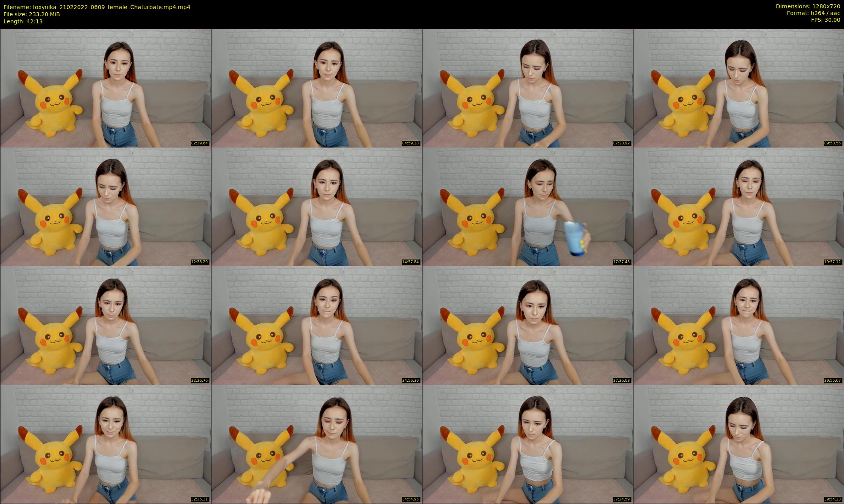Click the 24:56.39 timestamp label
Viewport: 844px width, 504px height.
point(411,381)
